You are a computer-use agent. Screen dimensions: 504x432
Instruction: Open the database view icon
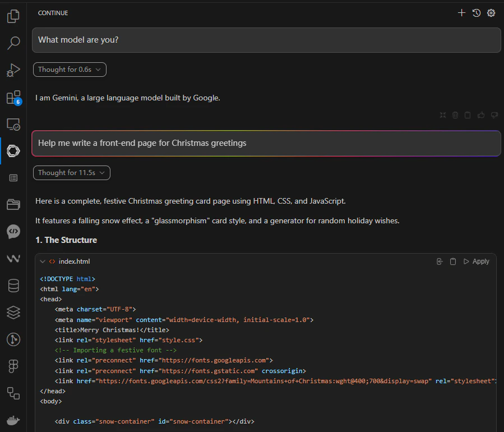click(13, 286)
